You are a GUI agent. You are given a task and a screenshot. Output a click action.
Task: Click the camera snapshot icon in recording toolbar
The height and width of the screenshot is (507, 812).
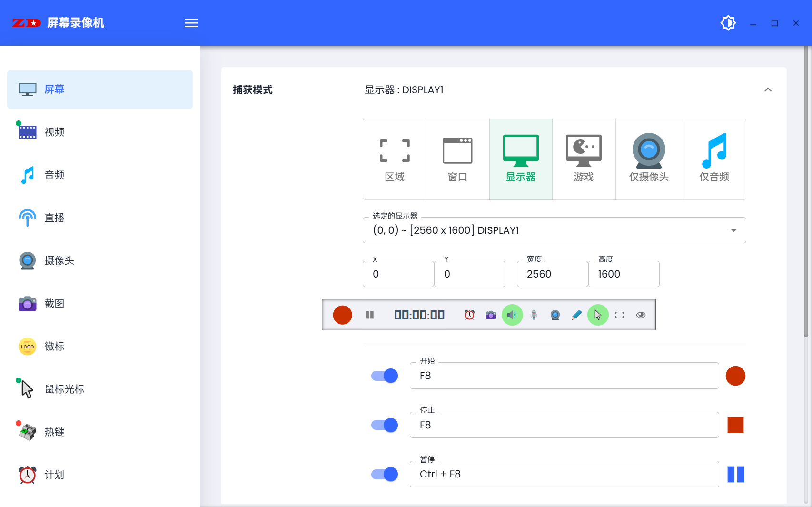[491, 315]
